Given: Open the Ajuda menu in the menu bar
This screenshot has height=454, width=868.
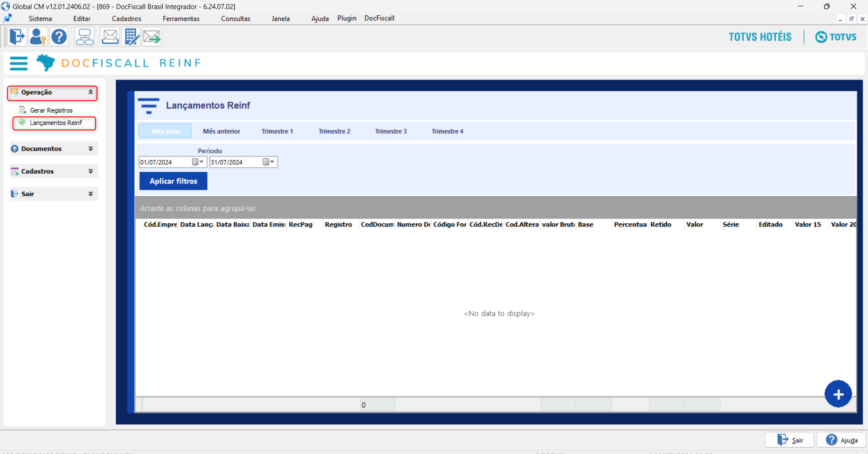Looking at the screenshot, I should click(320, 19).
